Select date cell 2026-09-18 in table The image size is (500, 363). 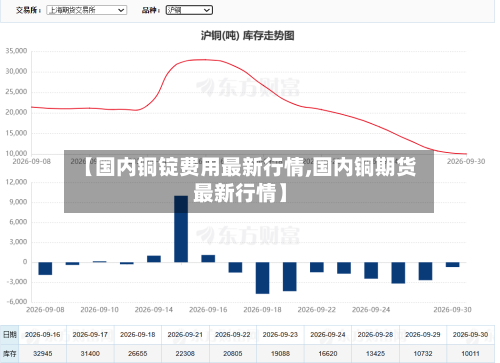[x=138, y=334]
